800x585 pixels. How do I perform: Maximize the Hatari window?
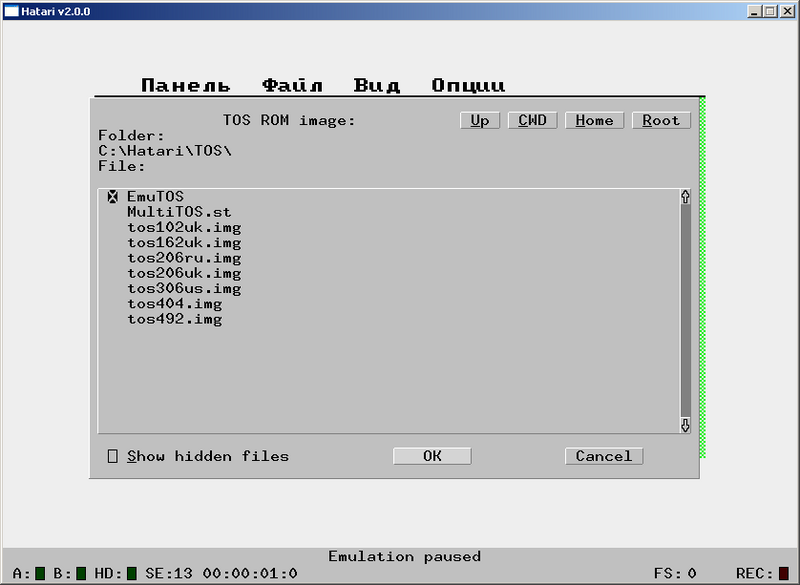(x=771, y=11)
